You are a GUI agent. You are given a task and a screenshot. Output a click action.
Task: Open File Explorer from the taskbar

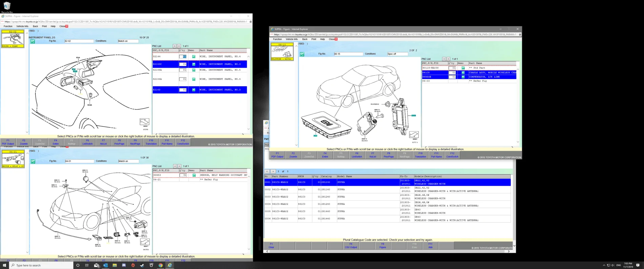pos(115,265)
